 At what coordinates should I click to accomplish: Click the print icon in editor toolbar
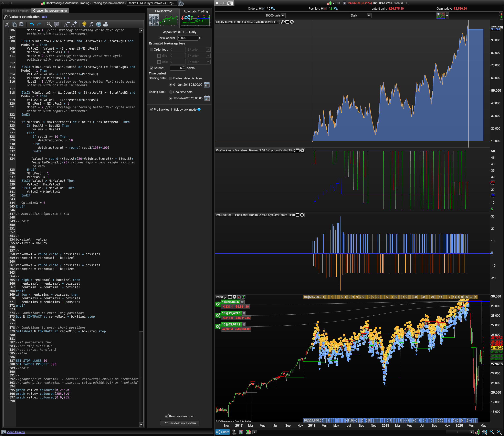pos(106,24)
